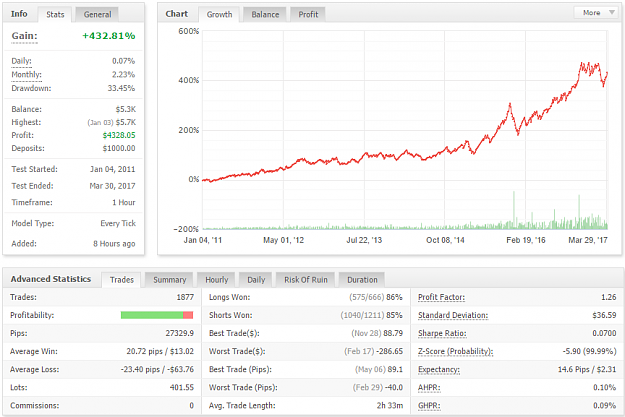Click the $1000.00 deposits value
Viewport: 625px width, 417px height.
pyautogui.click(x=119, y=148)
